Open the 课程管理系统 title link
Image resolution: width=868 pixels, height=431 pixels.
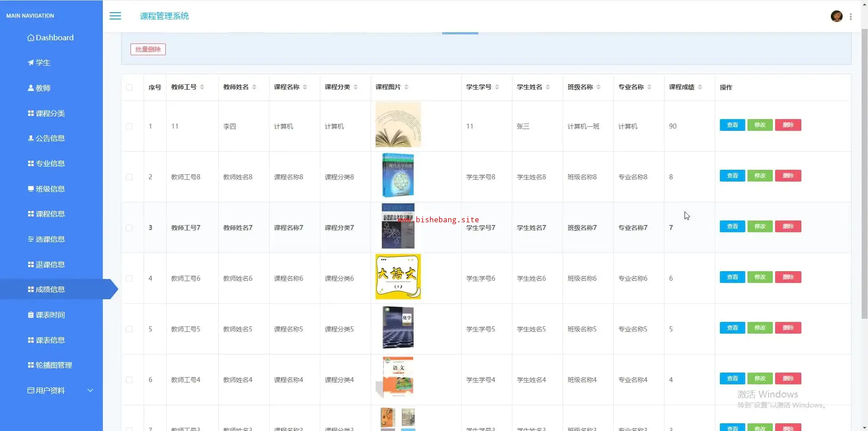click(x=164, y=16)
